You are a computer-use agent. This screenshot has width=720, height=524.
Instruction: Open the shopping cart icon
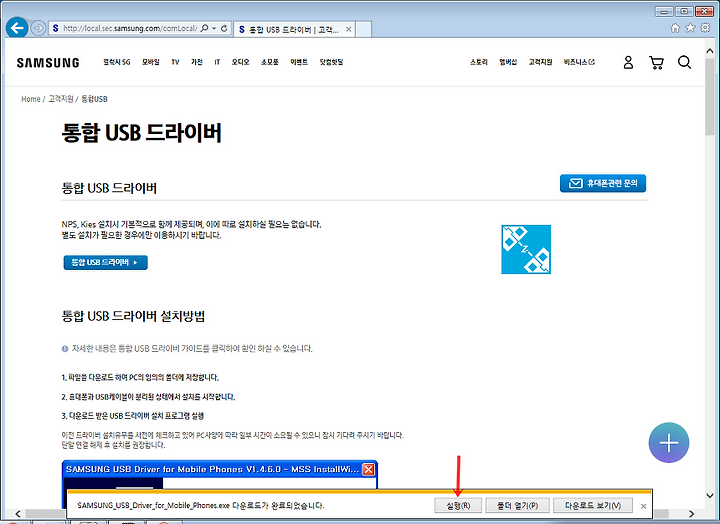click(656, 62)
